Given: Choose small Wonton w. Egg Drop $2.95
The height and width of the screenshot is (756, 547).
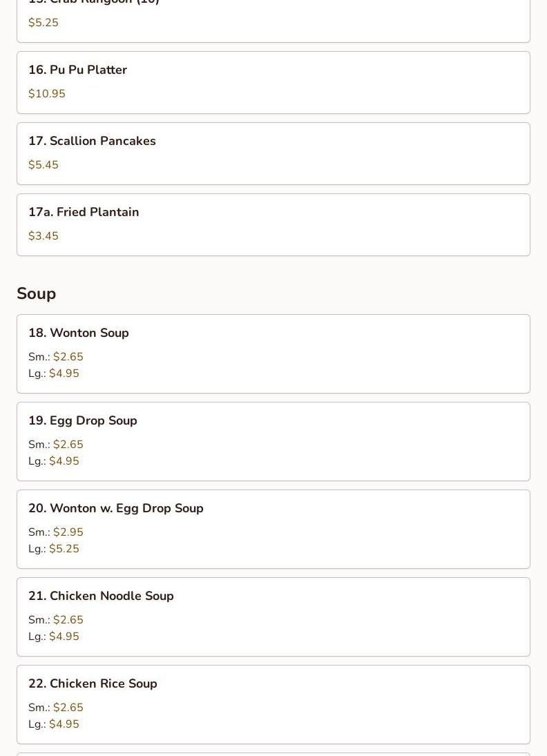Looking at the screenshot, I should (x=68, y=532).
